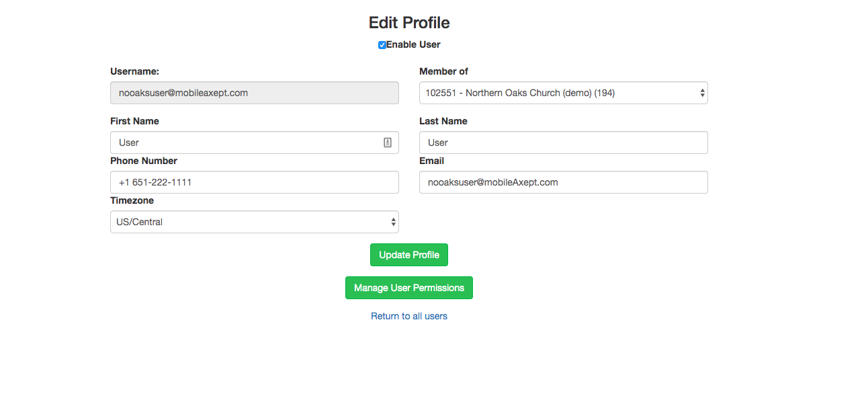The width and height of the screenshot is (868, 396).
Task: Open Manage User Permissions
Action: pos(409,288)
